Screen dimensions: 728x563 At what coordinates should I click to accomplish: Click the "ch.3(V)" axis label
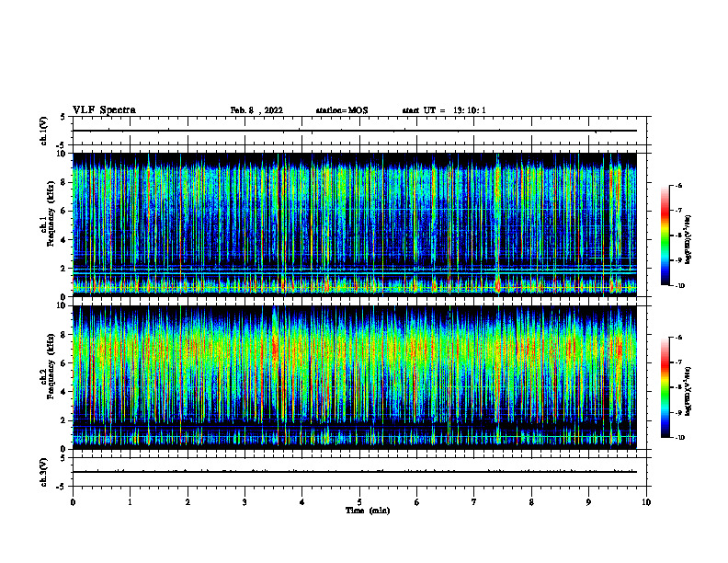coord(44,473)
